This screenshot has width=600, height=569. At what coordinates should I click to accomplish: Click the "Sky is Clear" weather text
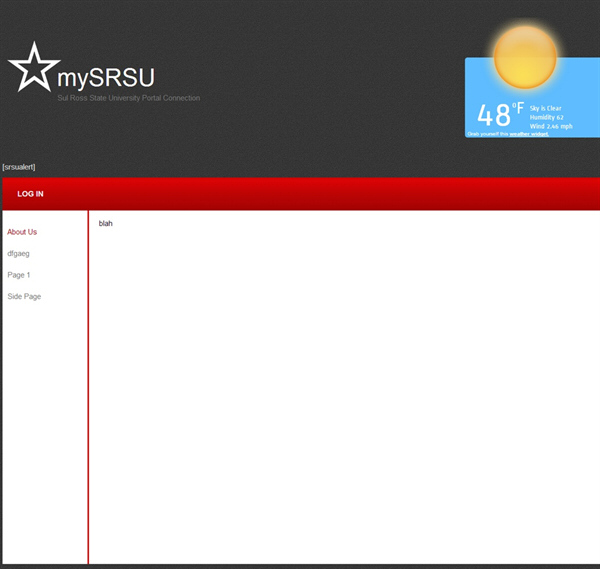point(546,108)
